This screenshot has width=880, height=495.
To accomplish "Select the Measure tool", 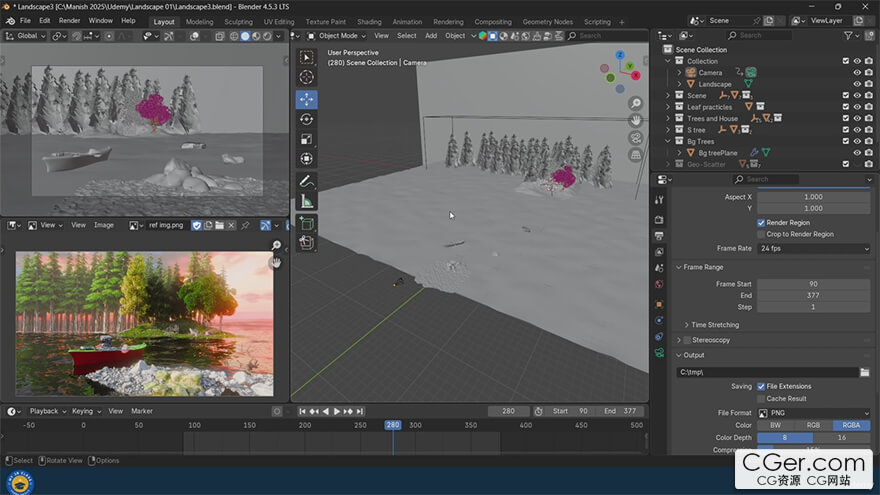I will 306,201.
